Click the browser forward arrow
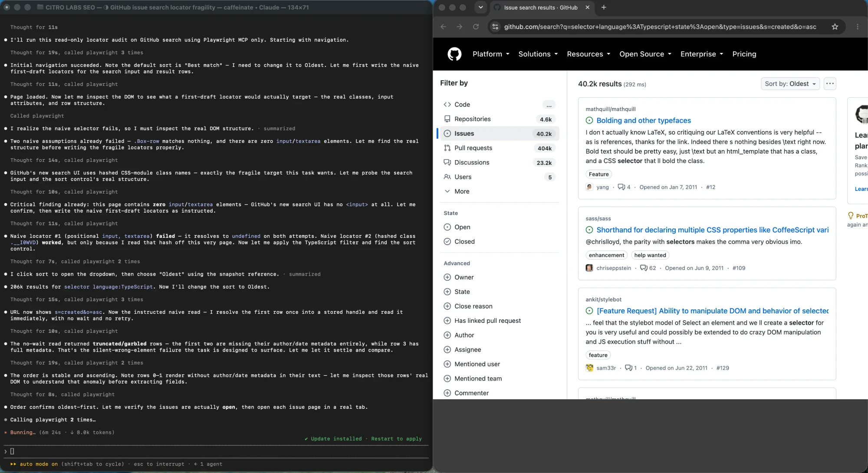 [459, 26]
